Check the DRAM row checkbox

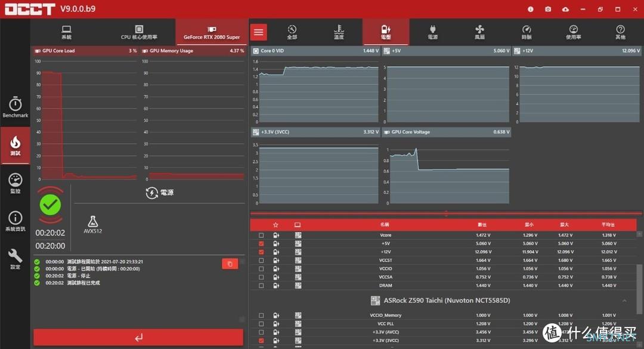pos(261,285)
